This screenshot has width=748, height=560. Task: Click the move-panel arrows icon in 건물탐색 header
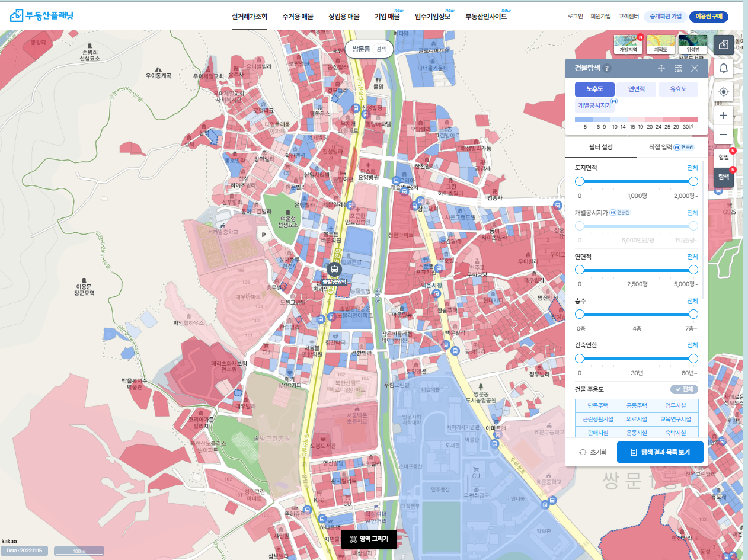661,68
